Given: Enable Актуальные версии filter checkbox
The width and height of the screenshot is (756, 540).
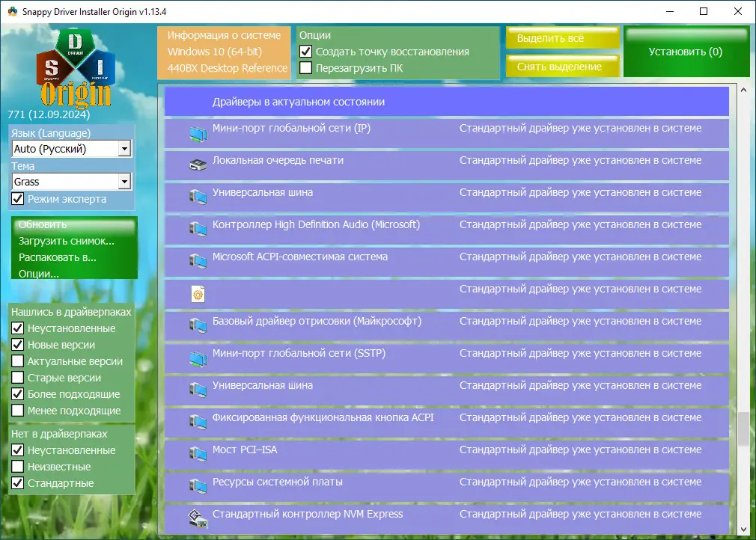Looking at the screenshot, I should click(17, 360).
